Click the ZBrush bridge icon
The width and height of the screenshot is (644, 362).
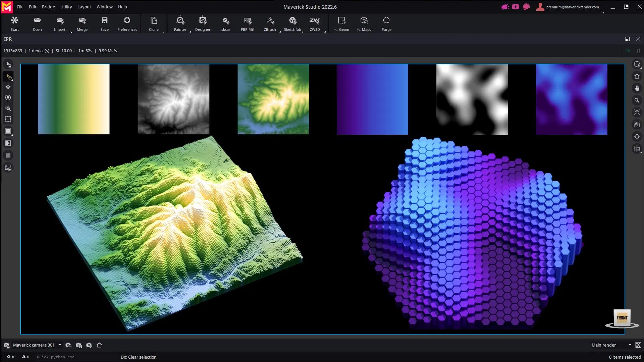(x=270, y=23)
